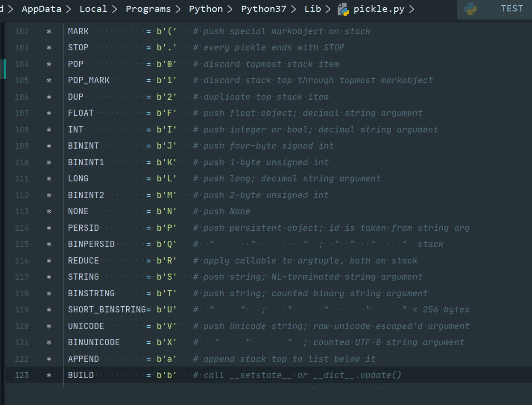Click the NONE constant name

[x=78, y=211]
